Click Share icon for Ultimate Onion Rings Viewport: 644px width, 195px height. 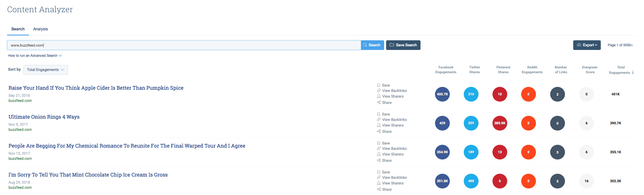pyautogui.click(x=379, y=131)
